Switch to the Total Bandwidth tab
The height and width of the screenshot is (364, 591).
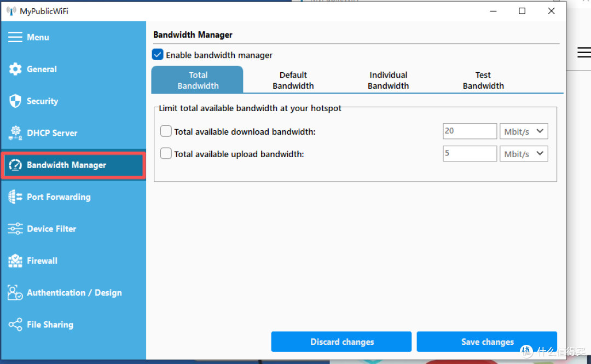(x=198, y=80)
